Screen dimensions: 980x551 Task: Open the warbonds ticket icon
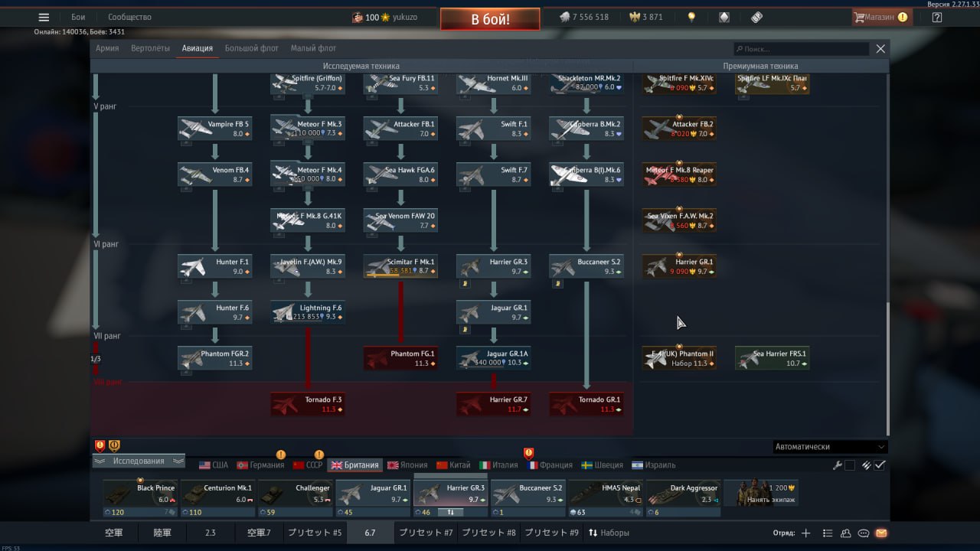[756, 17]
